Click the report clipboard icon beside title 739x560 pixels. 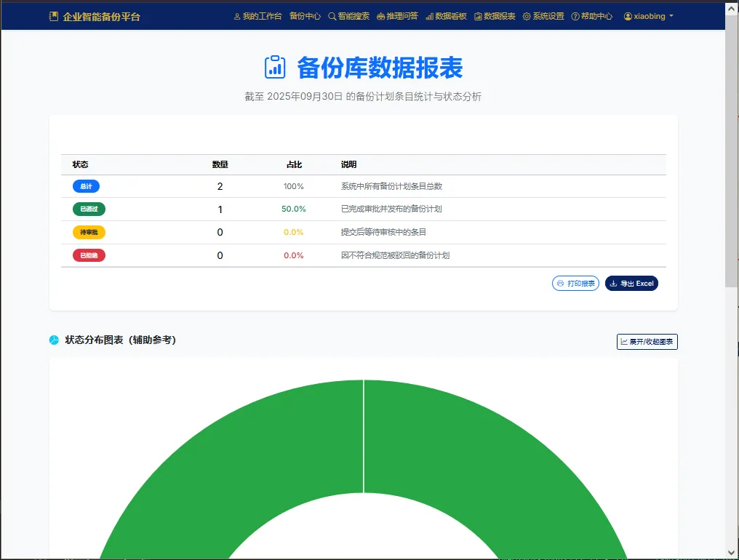tap(275, 67)
